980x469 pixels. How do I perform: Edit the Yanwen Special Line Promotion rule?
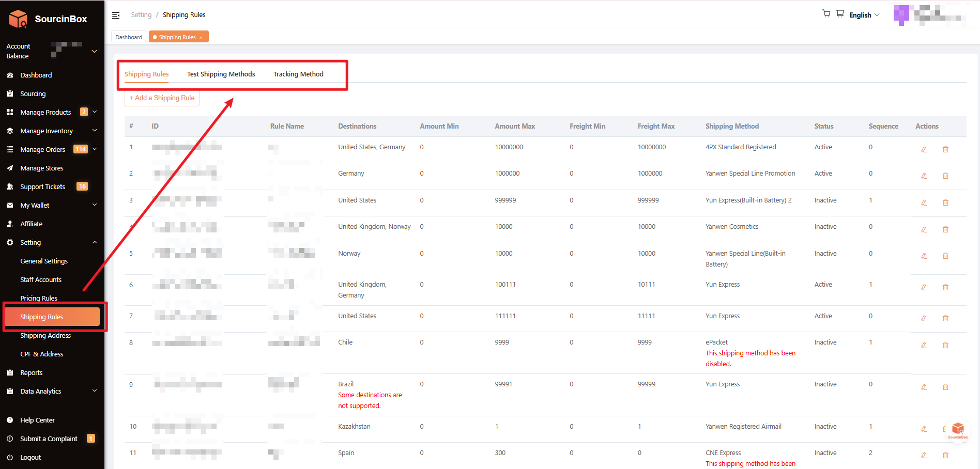(924, 176)
